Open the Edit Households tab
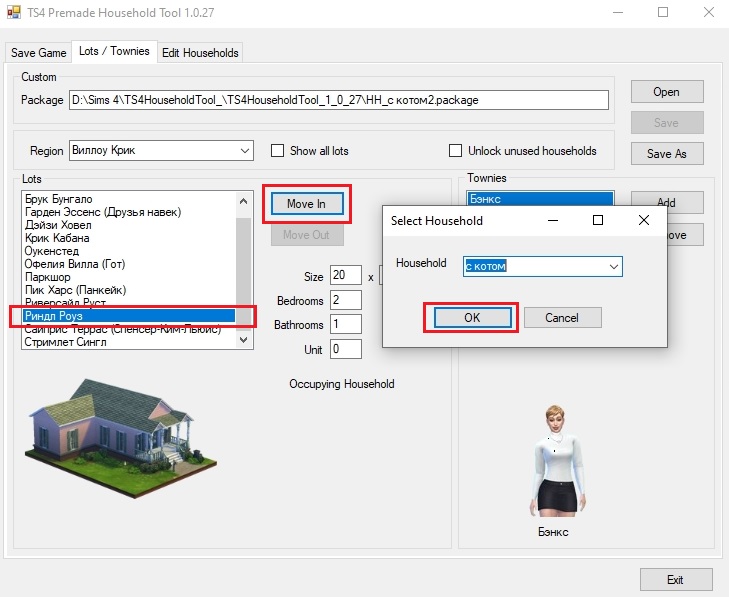 tap(200, 53)
